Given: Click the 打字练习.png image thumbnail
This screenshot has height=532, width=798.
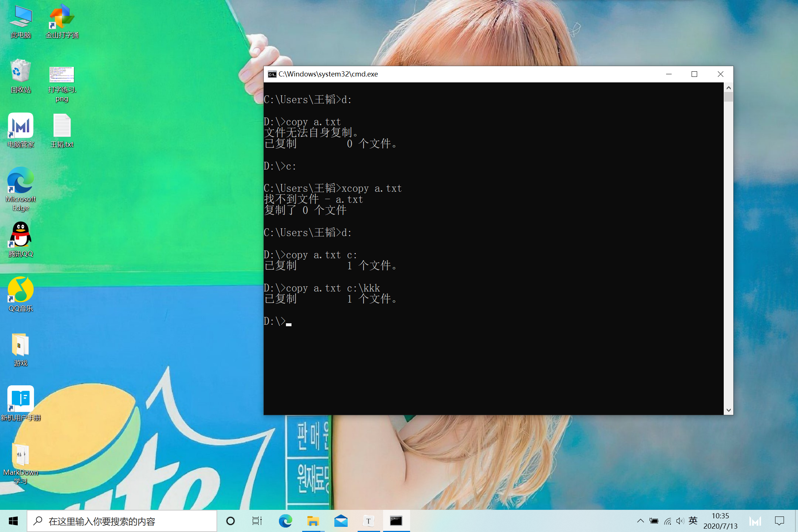Looking at the screenshot, I should 62,75.
